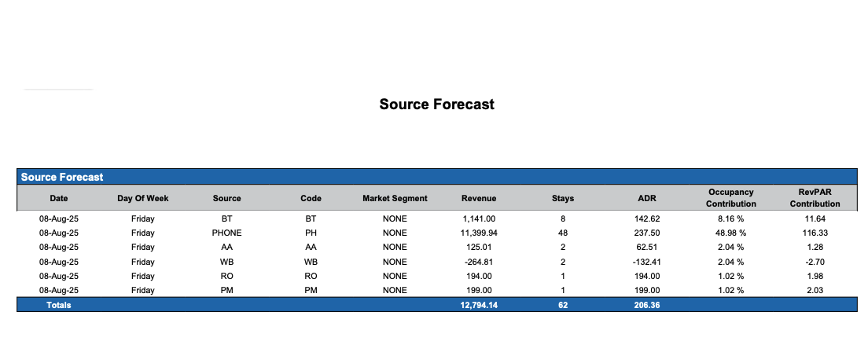Select the ADR column header

pyautogui.click(x=647, y=198)
